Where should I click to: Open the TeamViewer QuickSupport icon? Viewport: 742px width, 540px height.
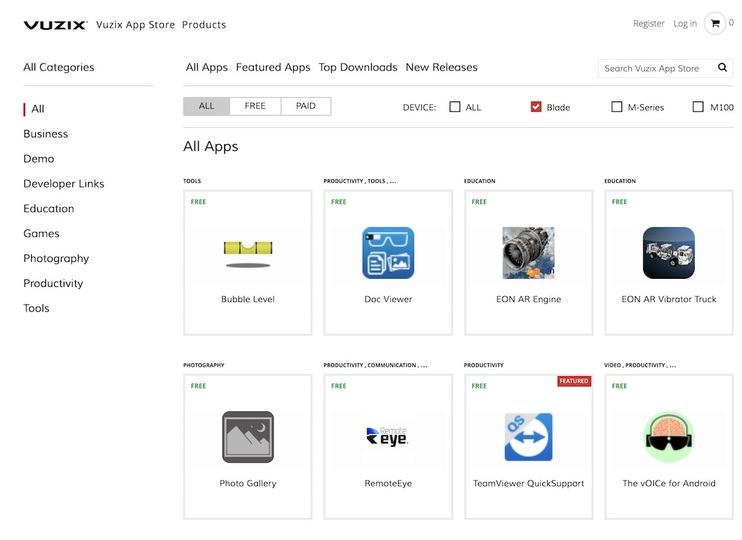tap(529, 437)
